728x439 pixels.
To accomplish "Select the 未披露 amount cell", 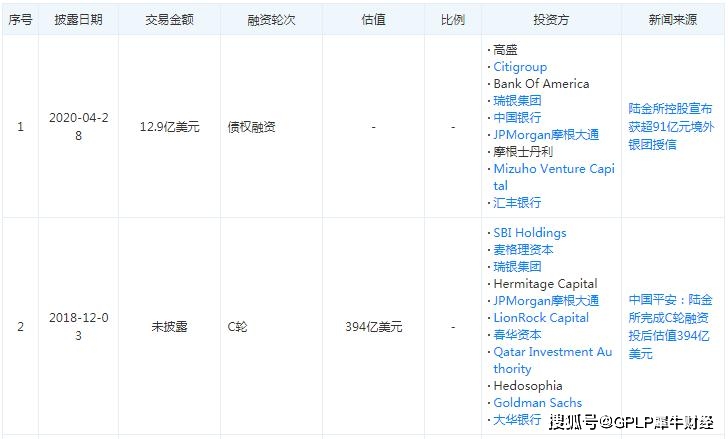I will click(169, 327).
